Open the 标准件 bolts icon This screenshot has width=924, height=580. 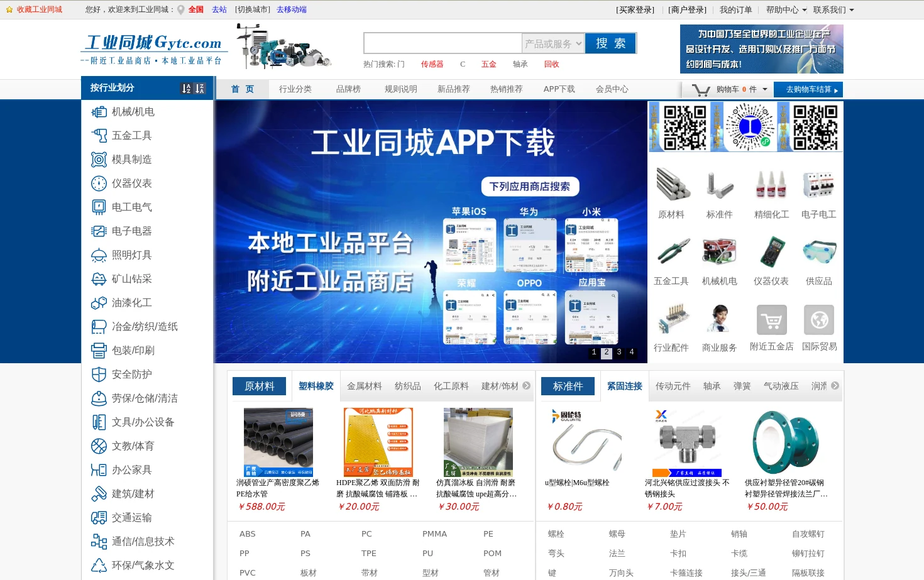click(x=719, y=185)
